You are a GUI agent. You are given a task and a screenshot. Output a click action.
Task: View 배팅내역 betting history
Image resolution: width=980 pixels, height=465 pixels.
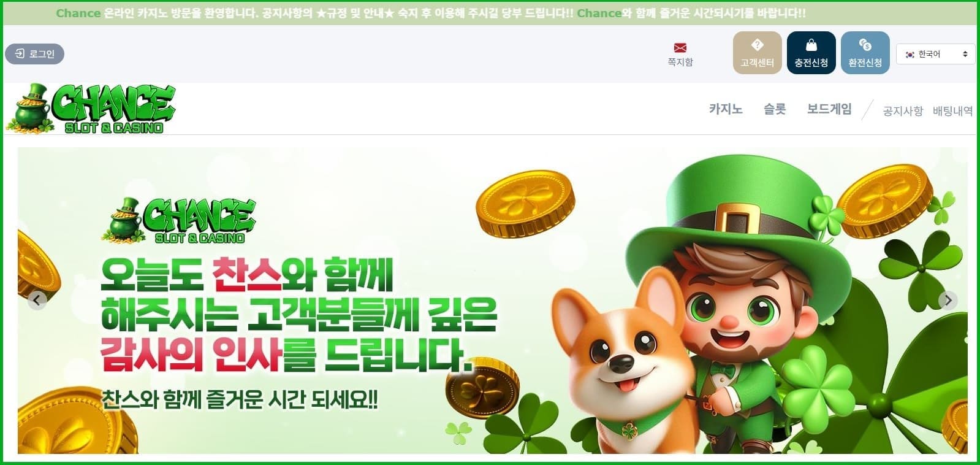click(x=952, y=111)
